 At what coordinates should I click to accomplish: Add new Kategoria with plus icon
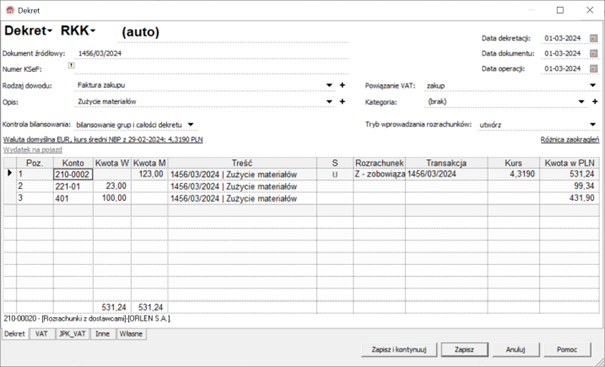click(595, 102)
